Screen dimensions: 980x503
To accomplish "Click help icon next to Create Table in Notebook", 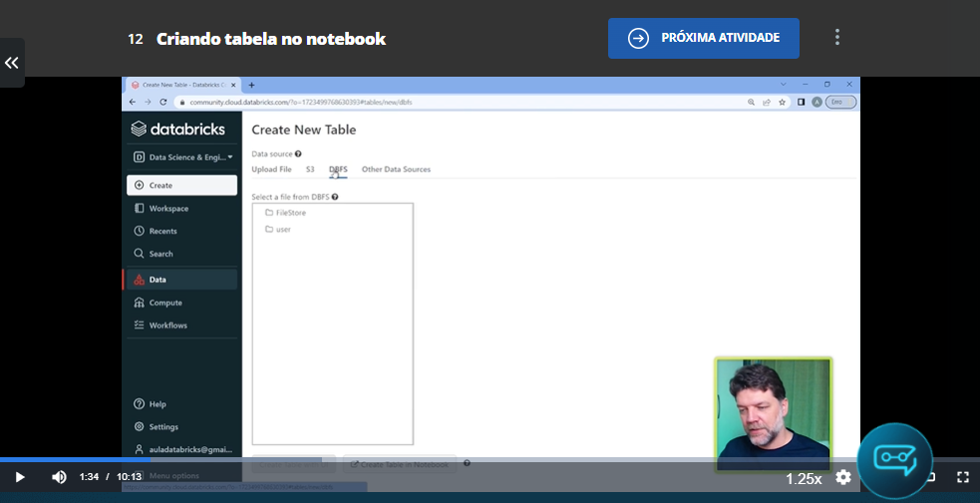I will pos(467,463).
